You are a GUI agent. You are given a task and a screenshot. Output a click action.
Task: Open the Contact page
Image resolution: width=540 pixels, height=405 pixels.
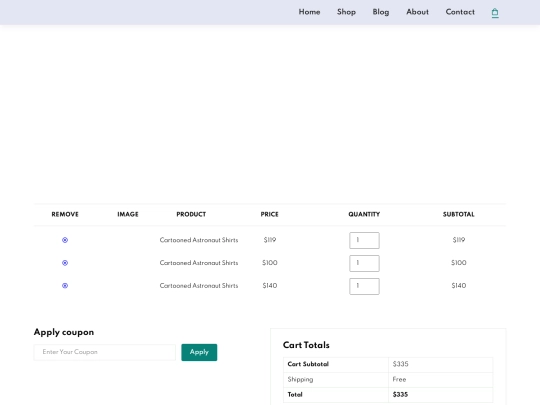[460, 12]
